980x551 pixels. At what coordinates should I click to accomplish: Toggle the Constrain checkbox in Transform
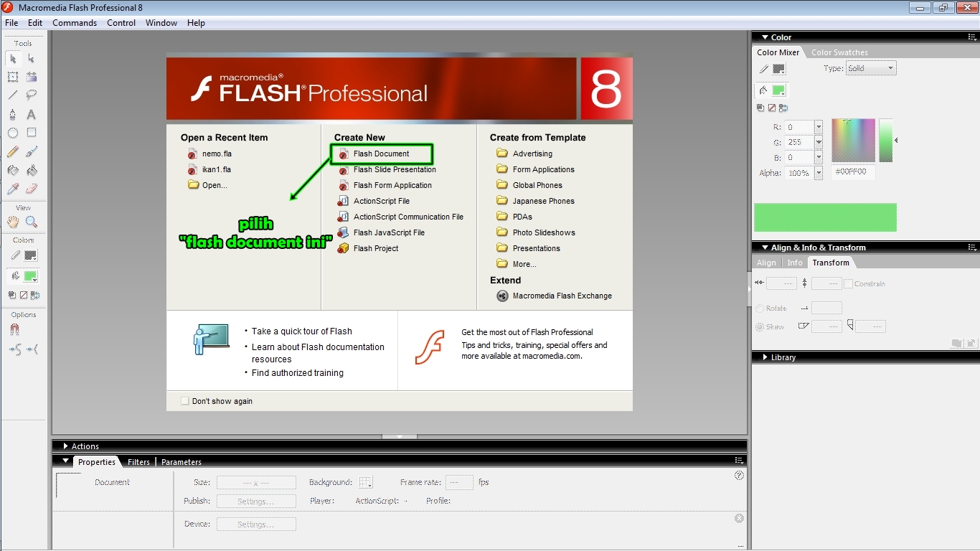[x=848, y=283]
